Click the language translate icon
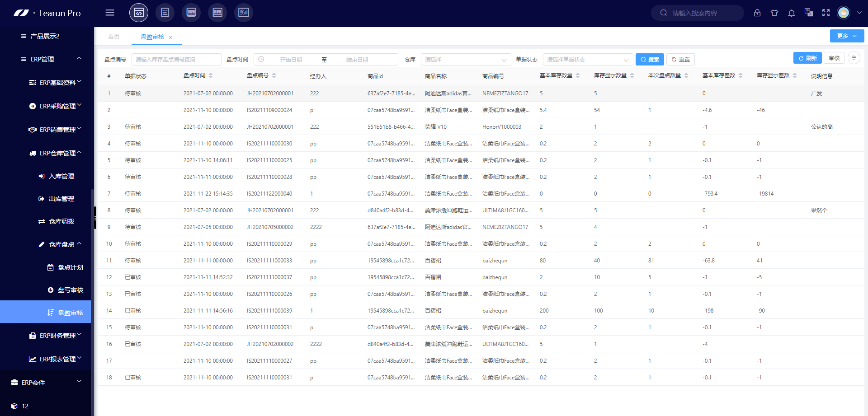Viewport: 868px width, 416px height. [809, 13]
